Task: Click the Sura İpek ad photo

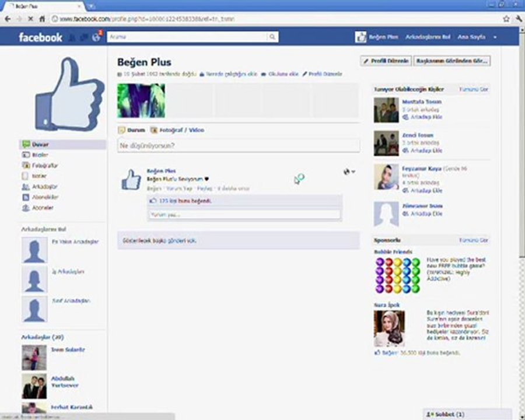Action: pyautogui.click(x=389, y=328)
